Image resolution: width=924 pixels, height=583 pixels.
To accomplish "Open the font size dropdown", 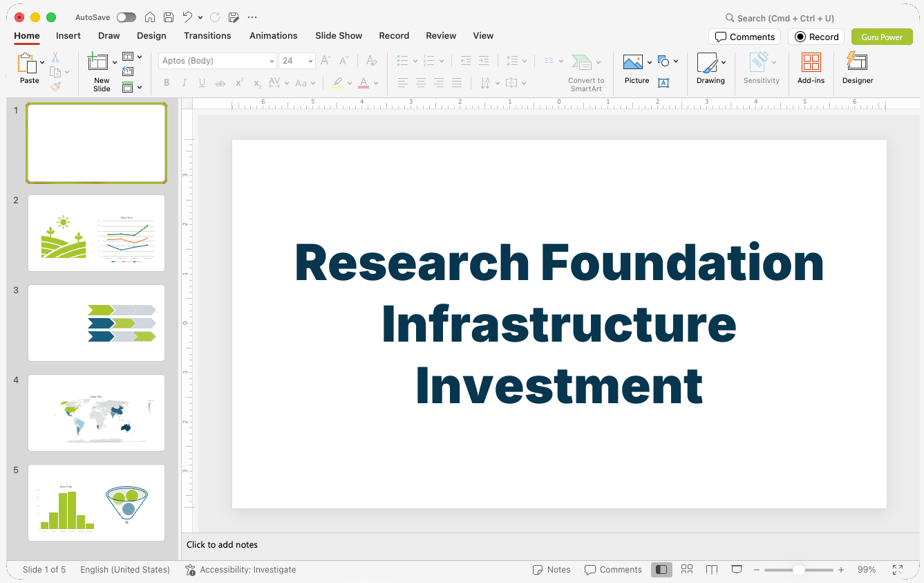I will coord(310,61).
